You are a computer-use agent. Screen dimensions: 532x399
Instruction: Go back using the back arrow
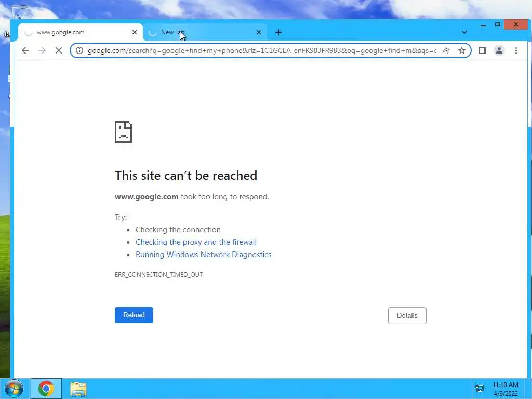pos(25,50)
